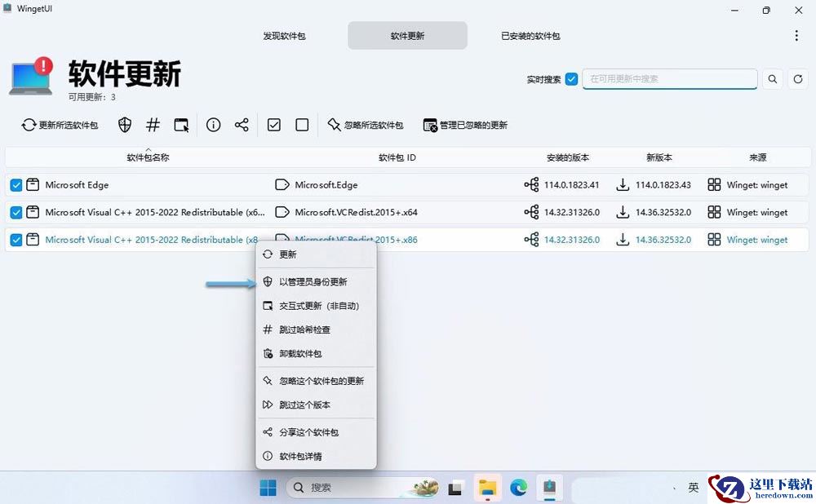Focus the 在可用更新中搜索 search field
This screenshot has width=816, height=504.
point(670,79)
